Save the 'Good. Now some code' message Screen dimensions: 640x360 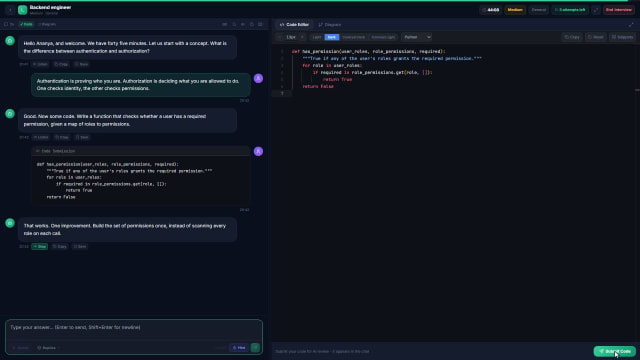[82, 138]
